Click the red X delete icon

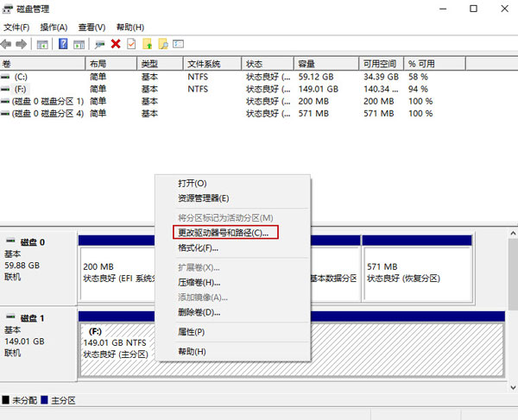pyautogui.click(x=116, y=43)
